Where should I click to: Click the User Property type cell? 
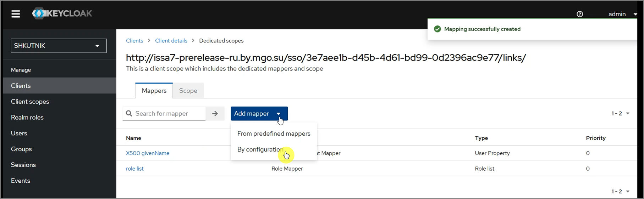pyautogui.click(x=492, y=153)
